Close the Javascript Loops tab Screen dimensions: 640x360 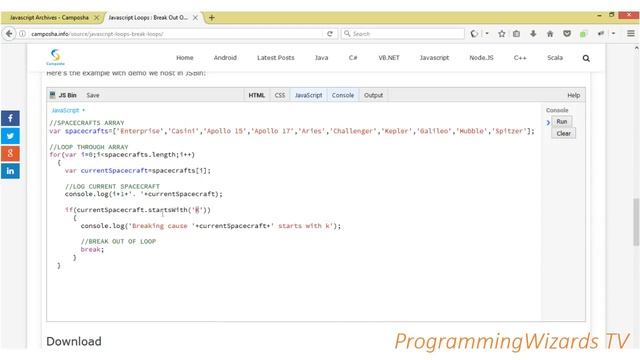click(195, 18)
